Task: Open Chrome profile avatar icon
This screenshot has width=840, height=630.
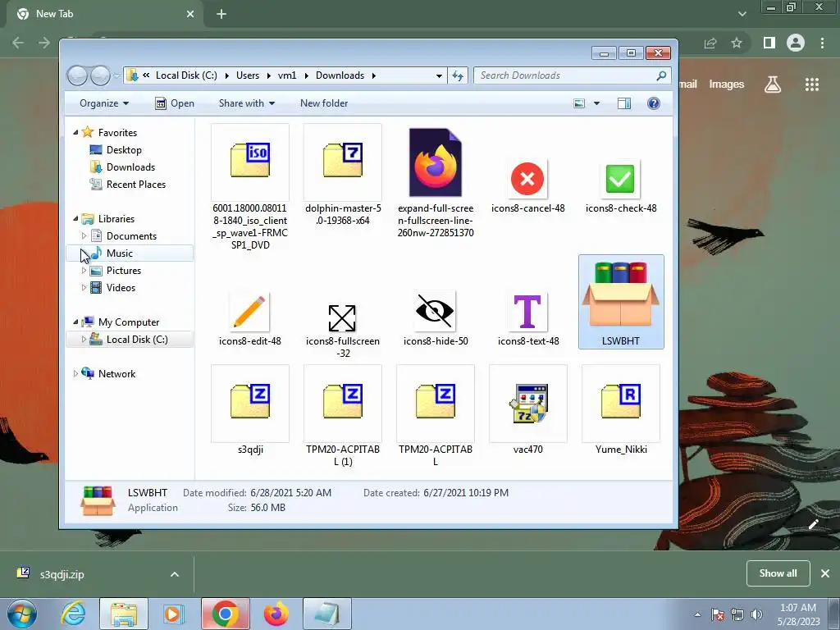Action: point(795,43)
